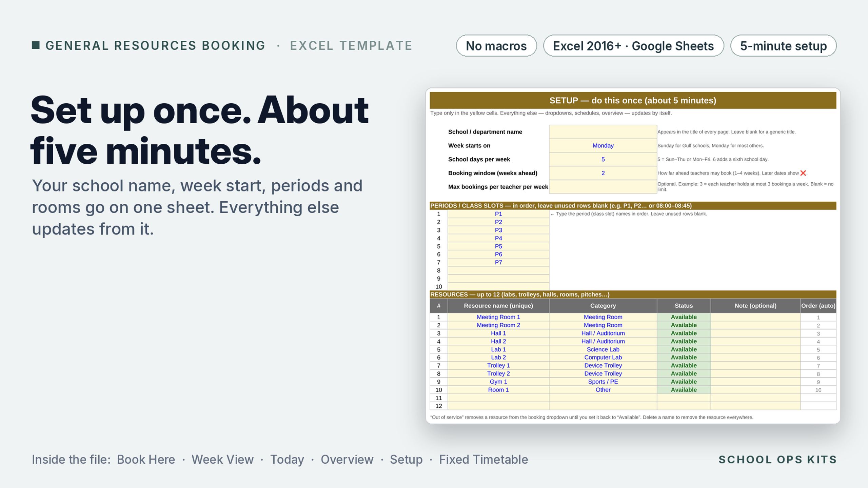Click 'Today' in the file sheet list
Image resolution: width=868 pixels, height=488 pixels.
pyautogui.click(x=287, y=460)
